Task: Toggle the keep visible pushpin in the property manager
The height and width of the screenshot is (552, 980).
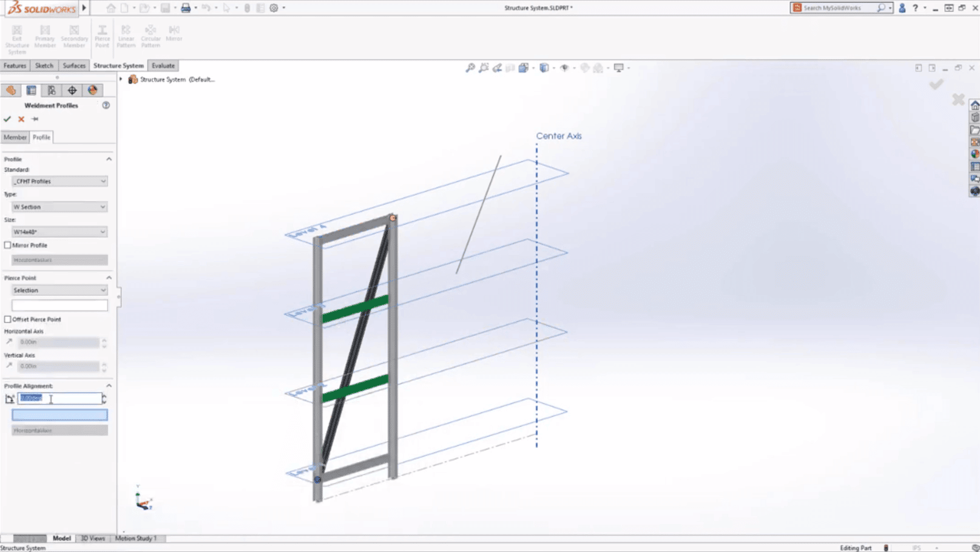Action: pyautogui.click(x=35, y=119)
